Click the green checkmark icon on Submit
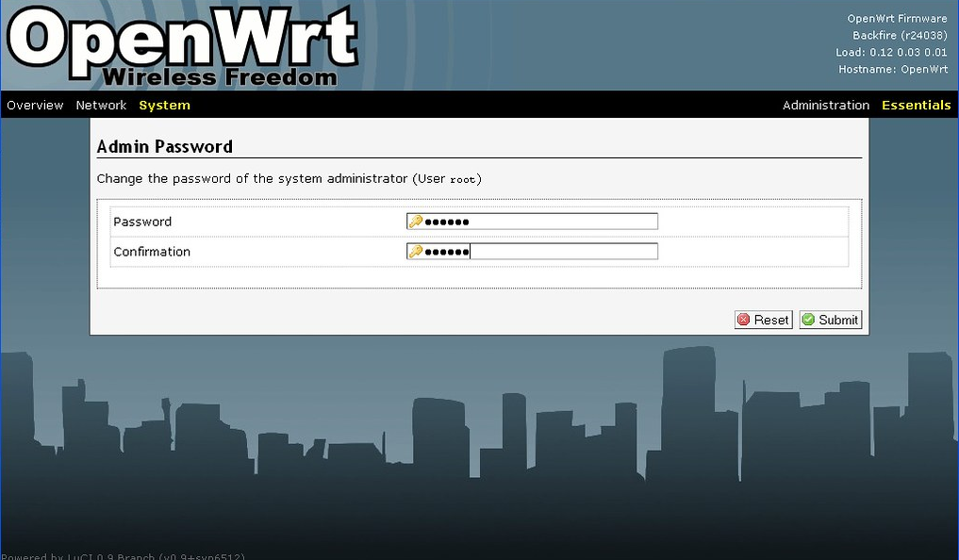 [x=808, y=320]
